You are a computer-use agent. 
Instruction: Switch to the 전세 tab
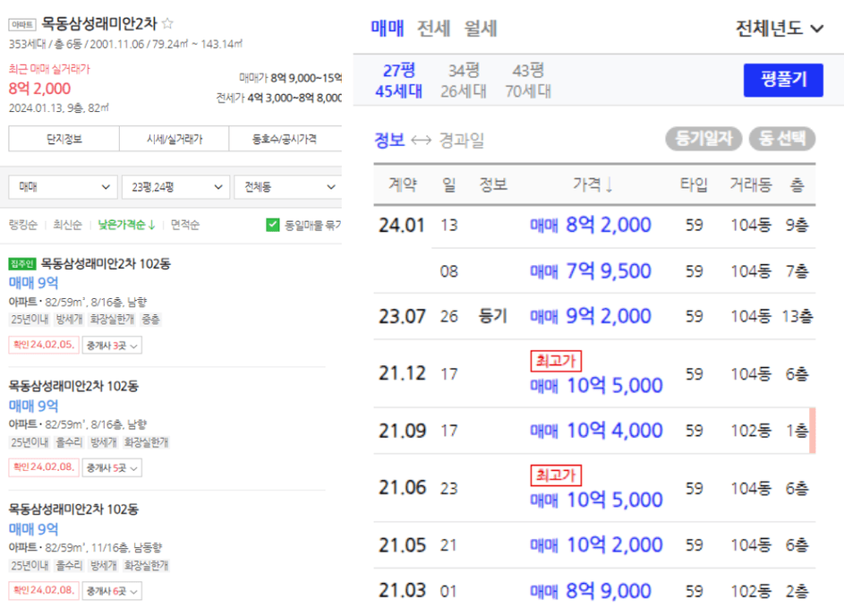434,28
